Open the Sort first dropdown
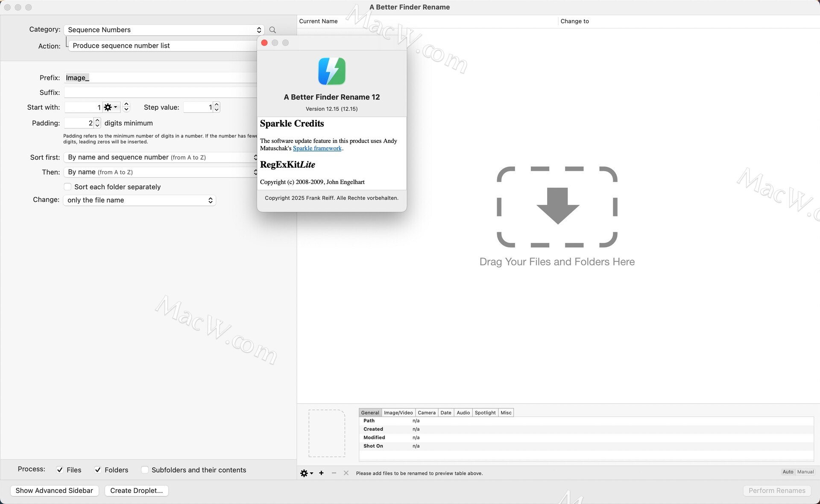The width and height of the screenshot is (820, 504). (x=161, y=157)
